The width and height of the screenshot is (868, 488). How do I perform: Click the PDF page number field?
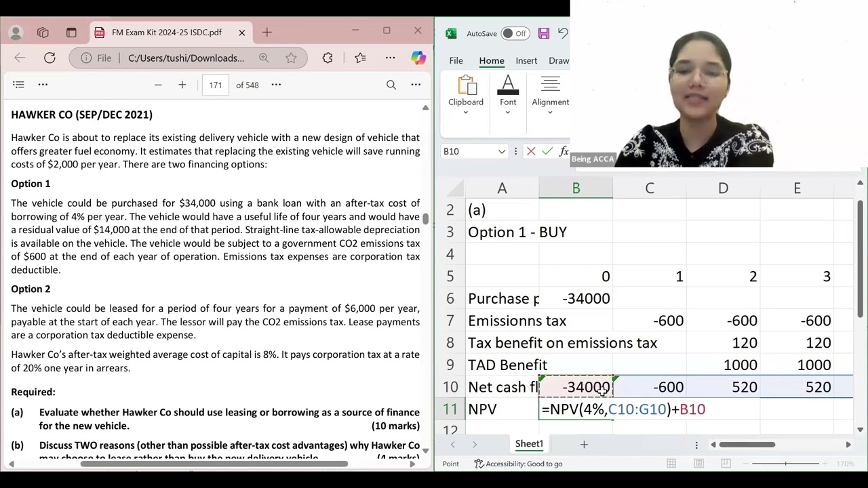pos(216,85)
